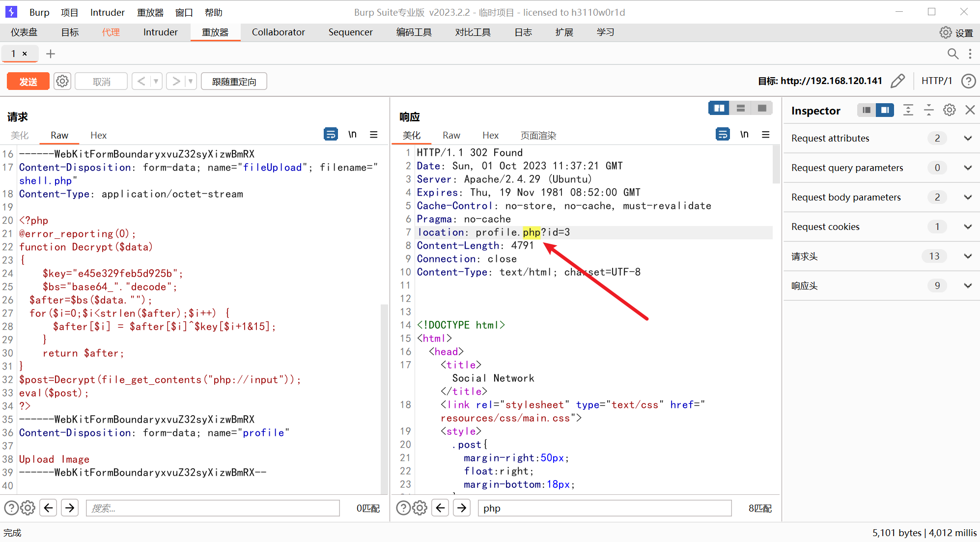The image size is (980, 542).
Task: Click the 发送 send button
Action: [28, 82]
